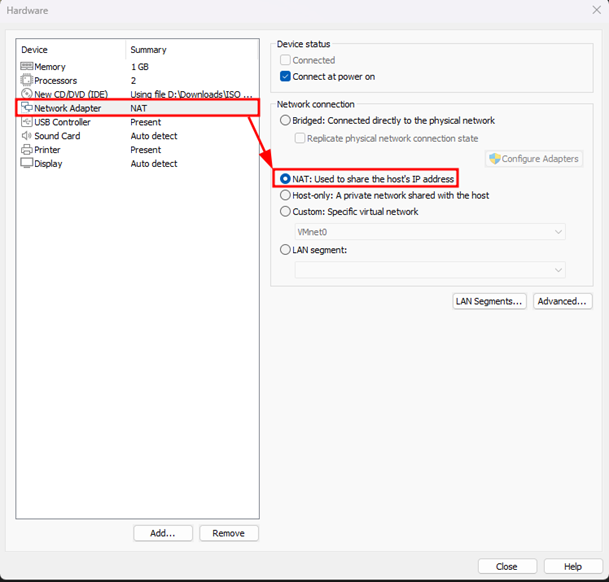Click the Advanced network settings button
The width and height of the screenshot is (609, 582).
point(561,301)
